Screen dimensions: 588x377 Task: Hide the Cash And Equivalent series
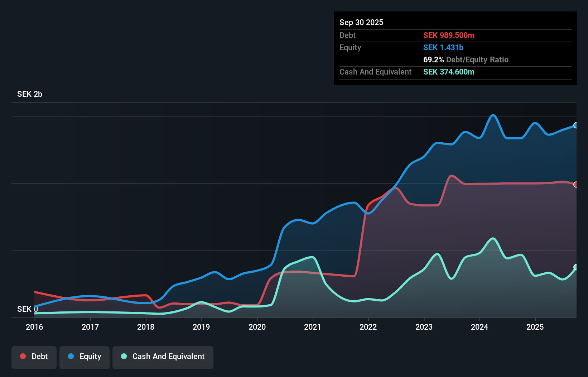tap(163, 357)
